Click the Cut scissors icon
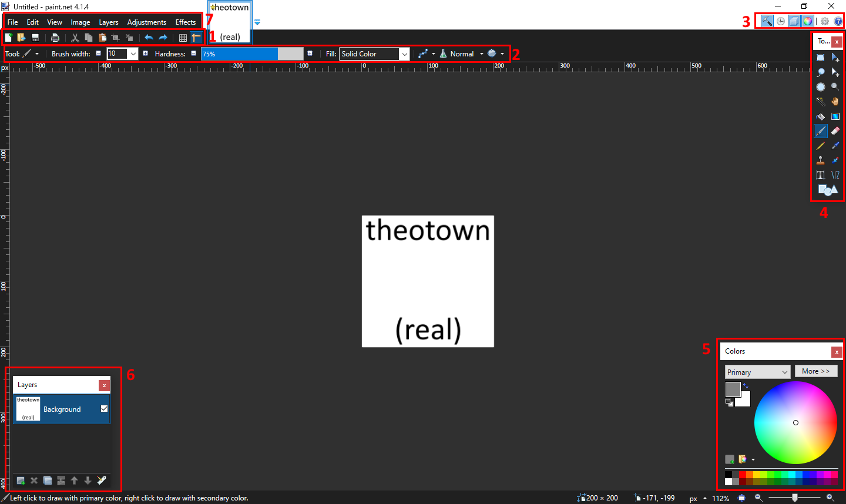The height and width of the screenshot is (504, 846). (75, 38)
